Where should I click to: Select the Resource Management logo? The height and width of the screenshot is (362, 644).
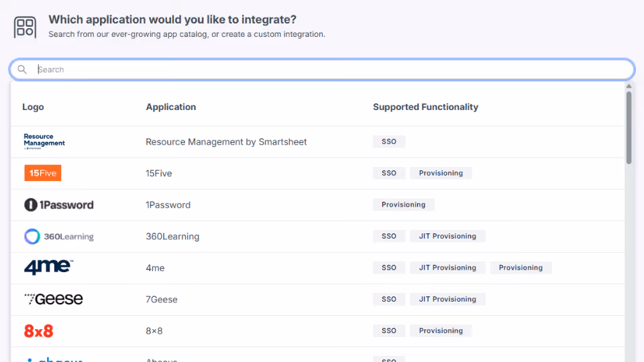(x=44, y=141)
